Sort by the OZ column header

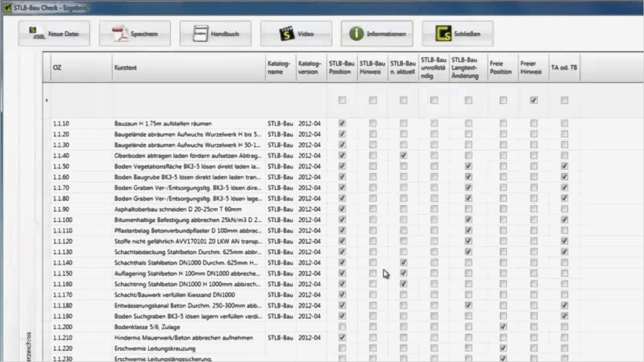(x=82, y=67)
